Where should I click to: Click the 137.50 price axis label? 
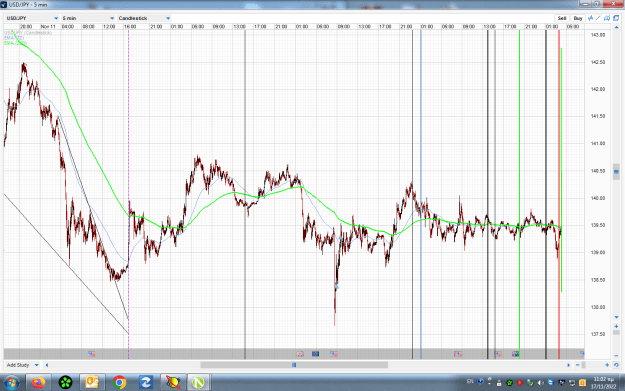(597, 334)
